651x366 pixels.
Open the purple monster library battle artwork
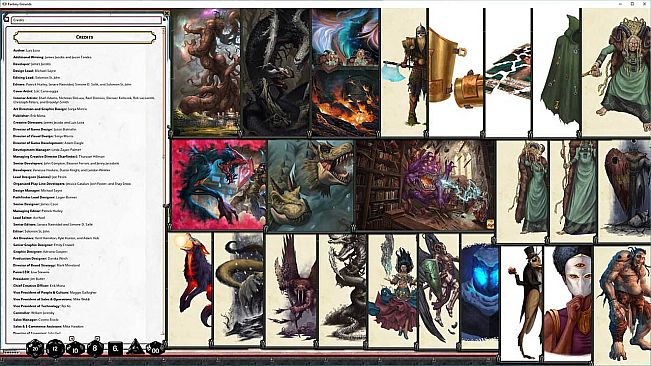coord(426,185)
